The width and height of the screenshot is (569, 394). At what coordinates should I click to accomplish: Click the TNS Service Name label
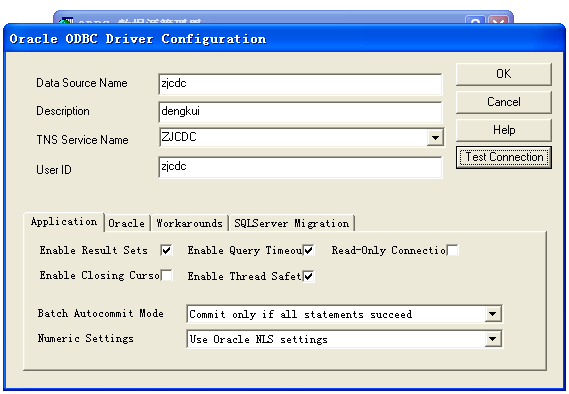click(x=82, y=140)
